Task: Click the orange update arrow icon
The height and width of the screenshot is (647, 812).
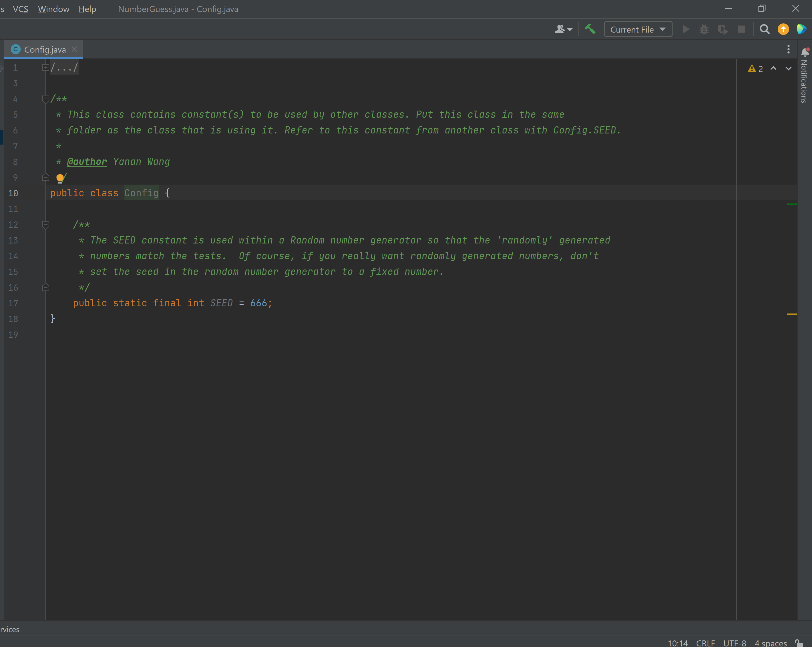Action: coord(783,29)
